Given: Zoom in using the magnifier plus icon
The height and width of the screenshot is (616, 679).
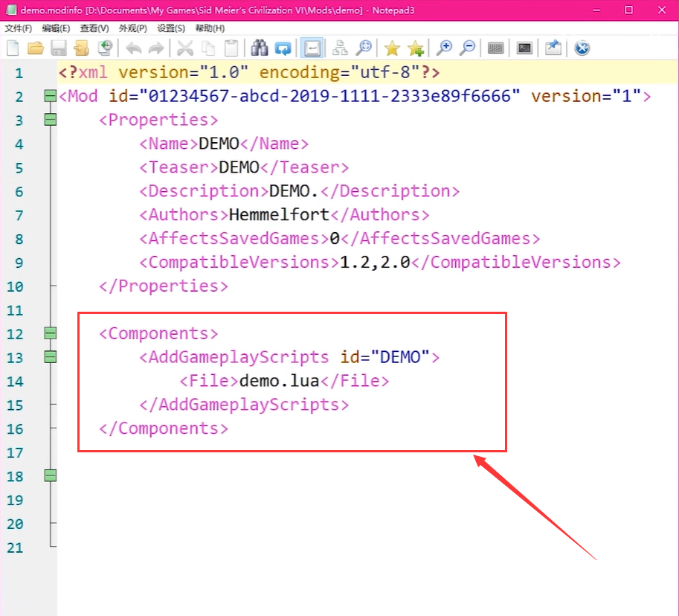Looking at the screenshot, I should [x=444, y=48].
